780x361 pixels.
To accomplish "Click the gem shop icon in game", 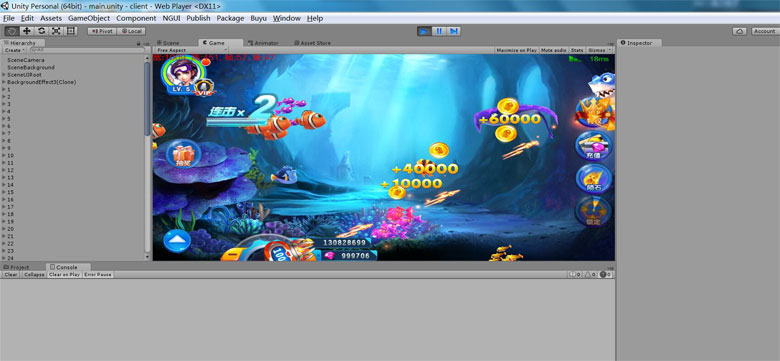I will [x=594, y=179].
